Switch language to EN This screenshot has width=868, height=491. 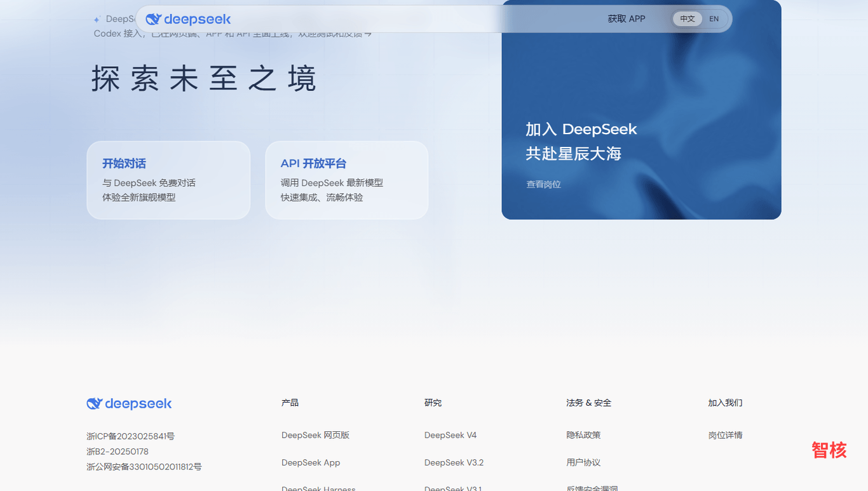714,19
